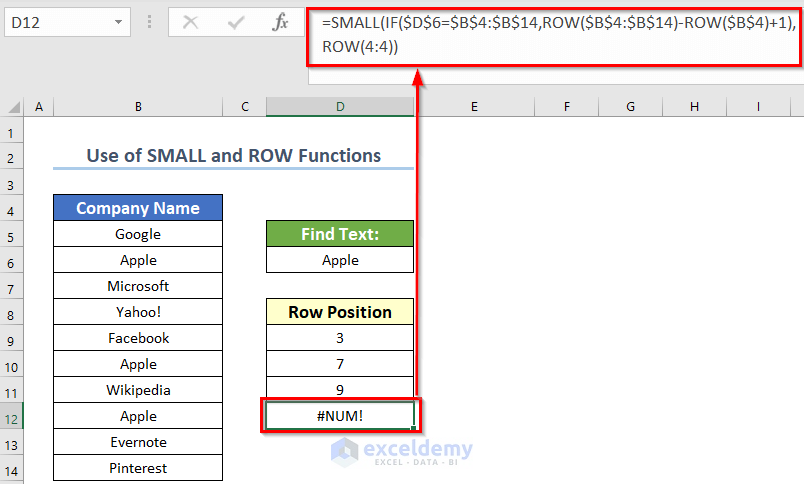Select column C header
The height and width of the screenshot is (484, 804).
(x=245, y=107)
